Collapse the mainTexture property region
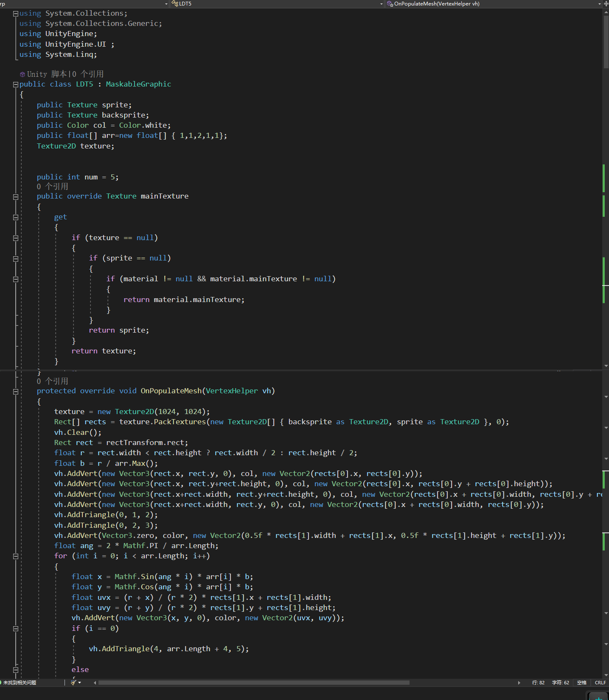This screenshot has height=700, width=609. tap(16, 197)
